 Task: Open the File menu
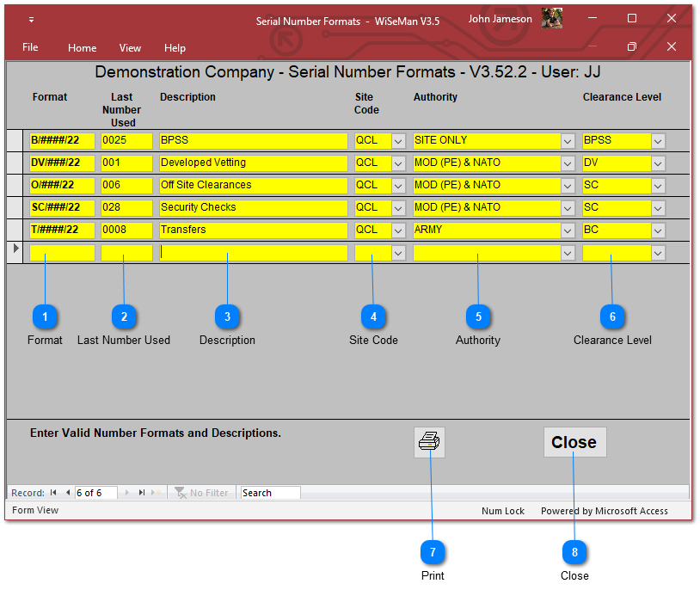(30, 47)
